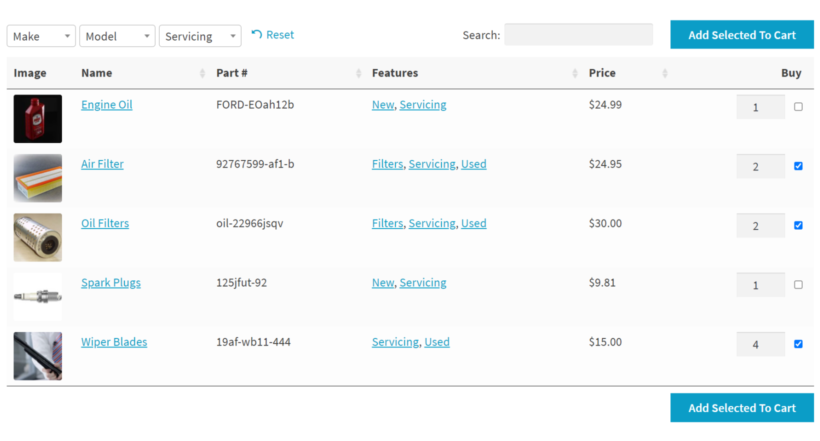Open the Make dropdown filter
820x441 pixels.
(41, 36)
